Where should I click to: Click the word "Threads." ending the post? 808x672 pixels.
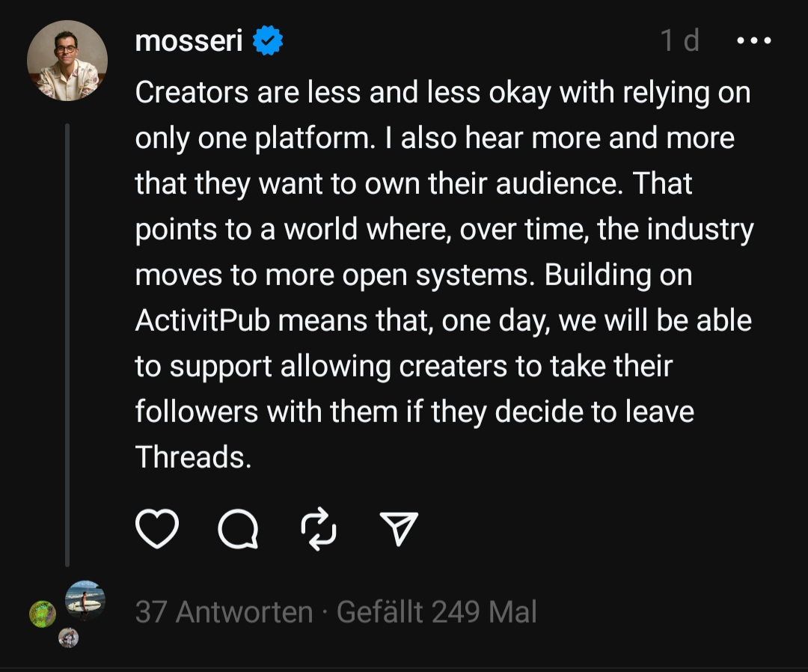pos(193,457)
